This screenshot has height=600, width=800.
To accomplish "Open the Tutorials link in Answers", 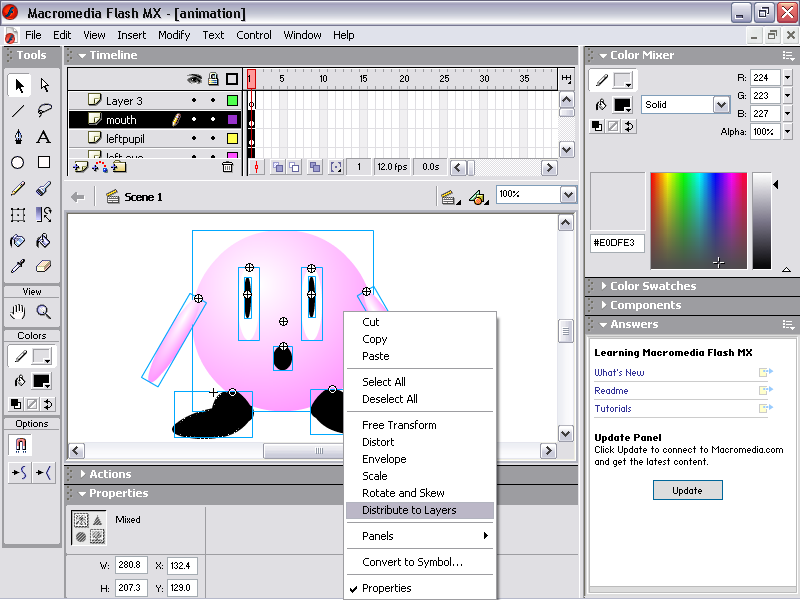I will click(613, 408).
